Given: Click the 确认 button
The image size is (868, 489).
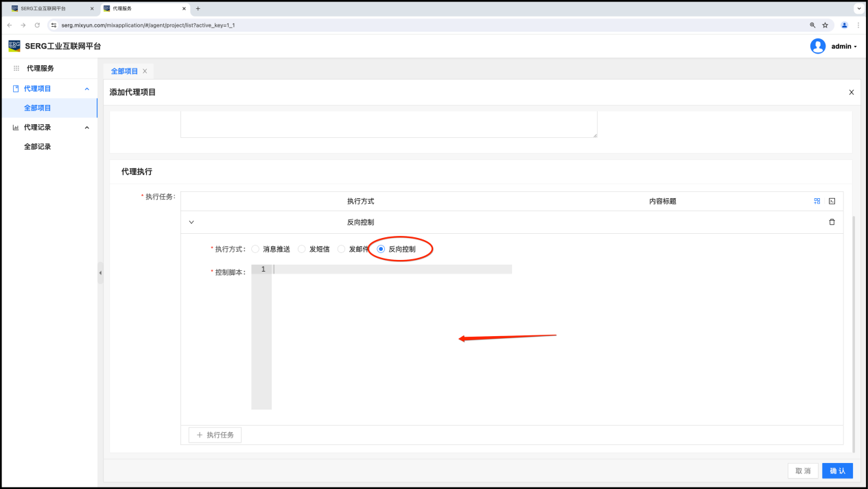Looking at the screenshot, I should tap(837, 470).
